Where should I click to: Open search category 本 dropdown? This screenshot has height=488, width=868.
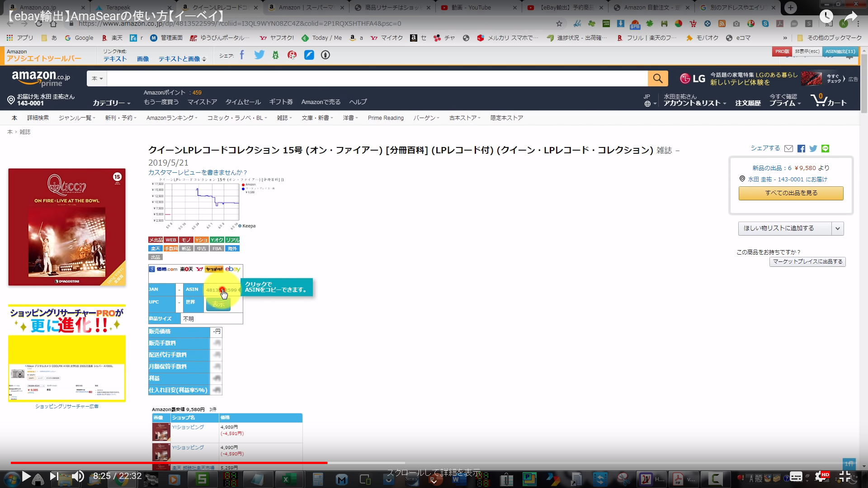(x=97, y=79)
